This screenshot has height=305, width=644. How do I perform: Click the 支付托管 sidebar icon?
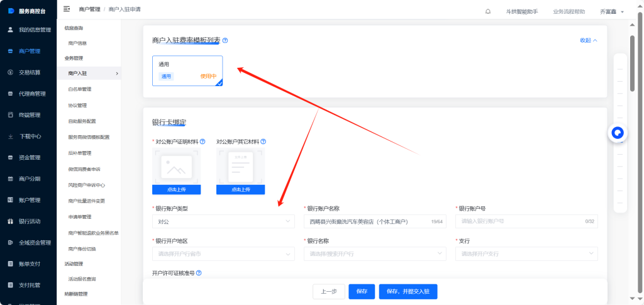(x=11, y=285)
